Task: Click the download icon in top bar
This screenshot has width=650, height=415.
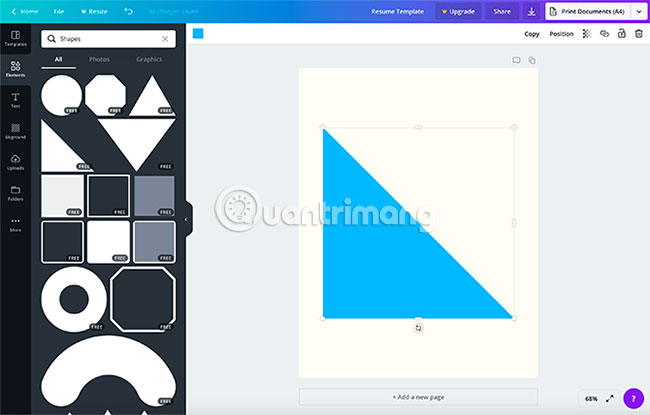Action: tap(531, 12)
